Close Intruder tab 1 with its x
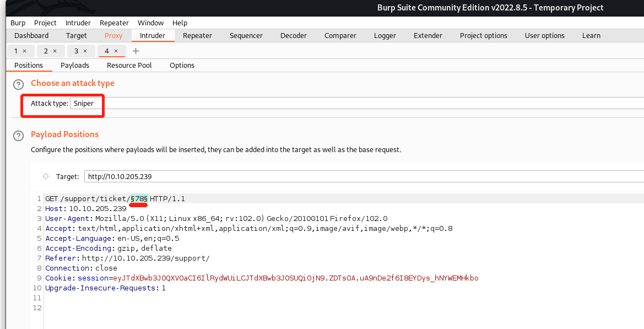 pos(25,51)
